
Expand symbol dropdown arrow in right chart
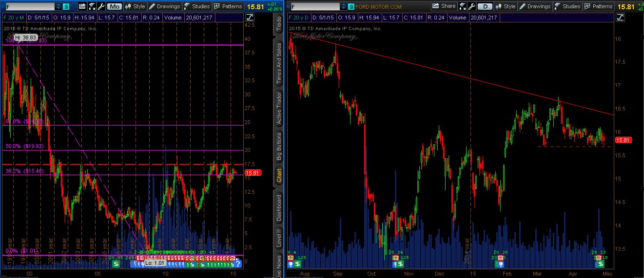344,6
